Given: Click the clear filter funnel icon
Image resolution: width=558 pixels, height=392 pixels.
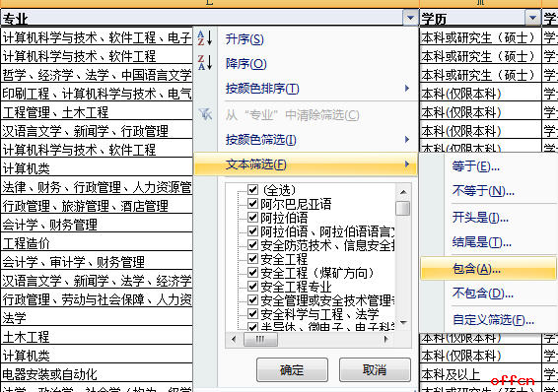Looking at the screenshot, I should 205,114.
